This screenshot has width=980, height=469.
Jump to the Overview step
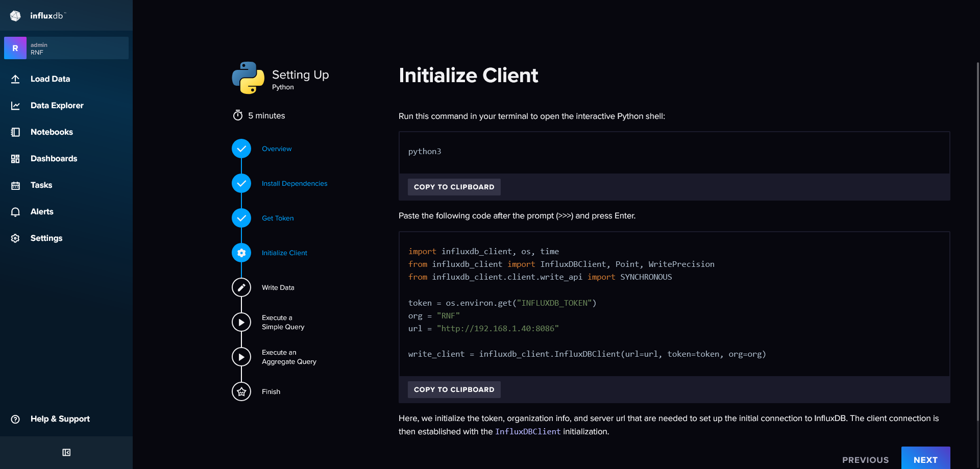tap(277, 149)
